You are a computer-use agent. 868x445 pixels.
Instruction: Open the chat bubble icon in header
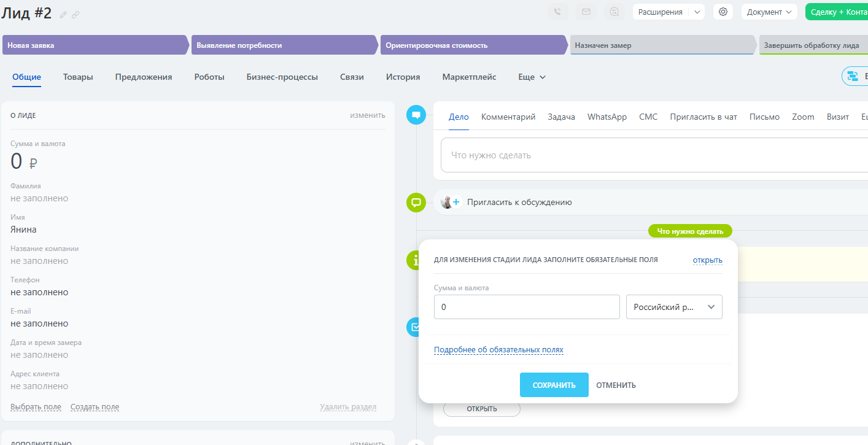614,12
